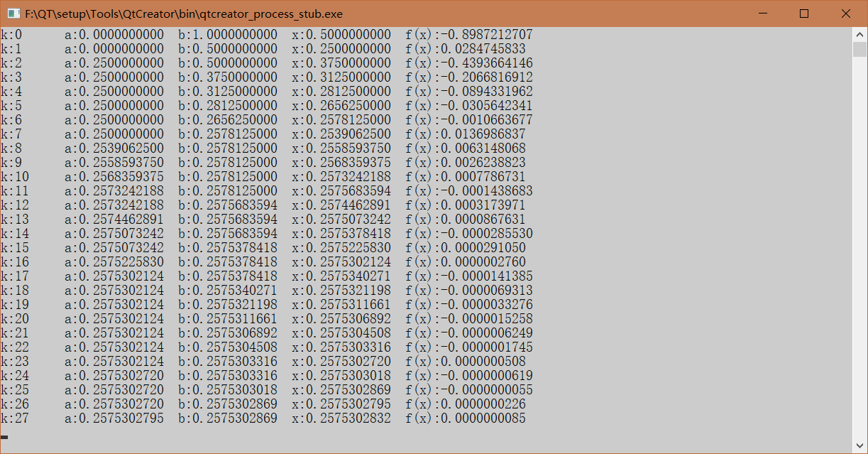Click the scrollbar up arrow
The height and width of the screenshot is (454, 868).
859,33
